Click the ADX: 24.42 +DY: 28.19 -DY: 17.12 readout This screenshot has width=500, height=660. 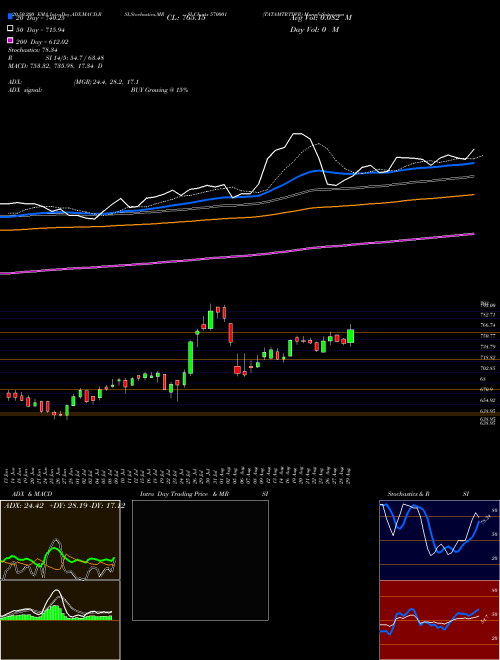coord(64,506)
